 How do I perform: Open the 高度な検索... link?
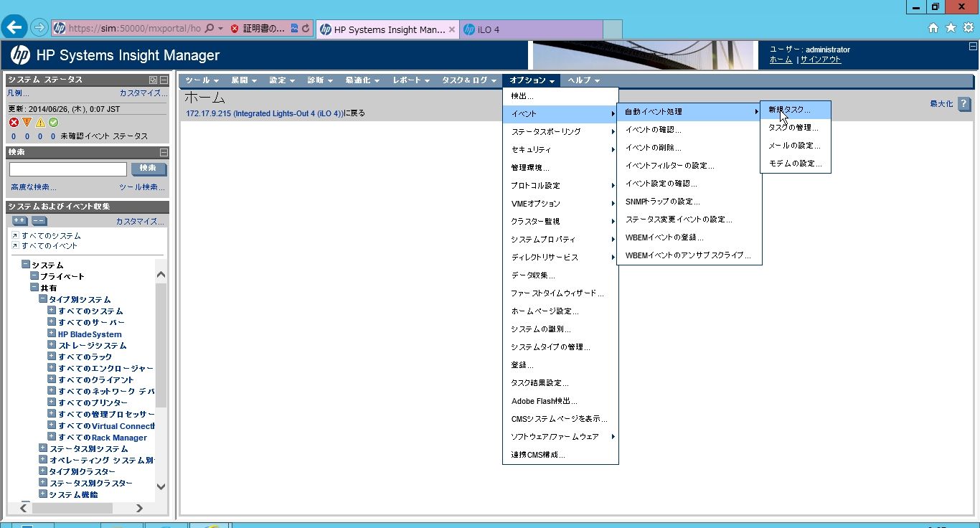(x=33, y=187)
